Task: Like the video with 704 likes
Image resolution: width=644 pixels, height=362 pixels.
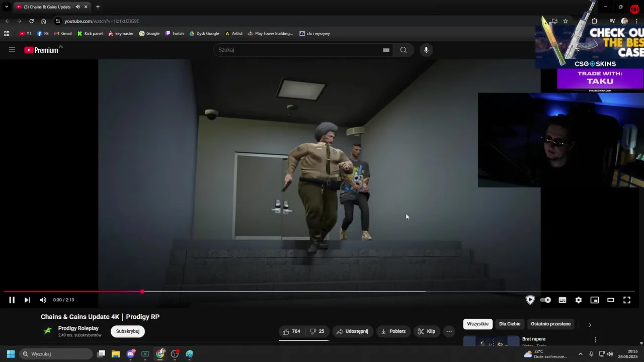Action: tap(291, 331)
